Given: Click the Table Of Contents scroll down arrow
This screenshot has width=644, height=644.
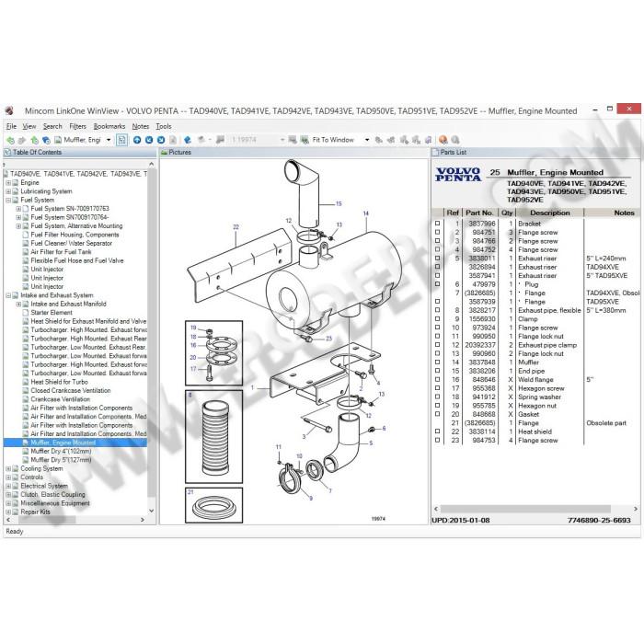Looking at the screenshot, I should (x=152, y=511).
